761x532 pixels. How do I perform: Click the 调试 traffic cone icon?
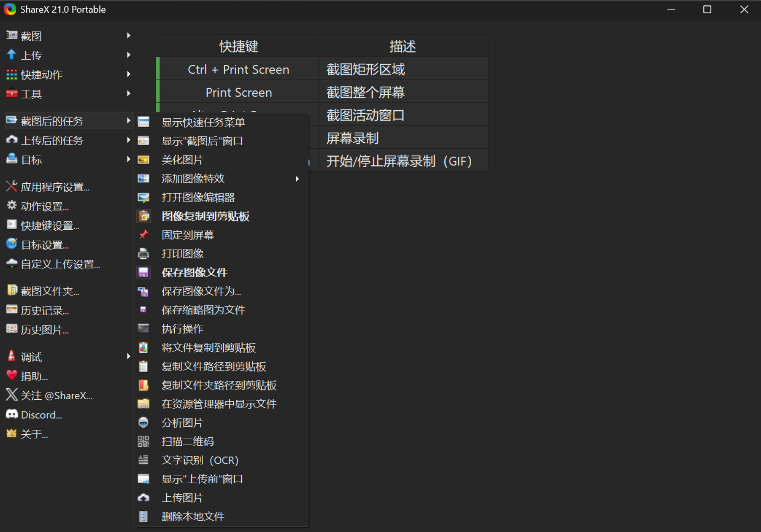point(12,356)
